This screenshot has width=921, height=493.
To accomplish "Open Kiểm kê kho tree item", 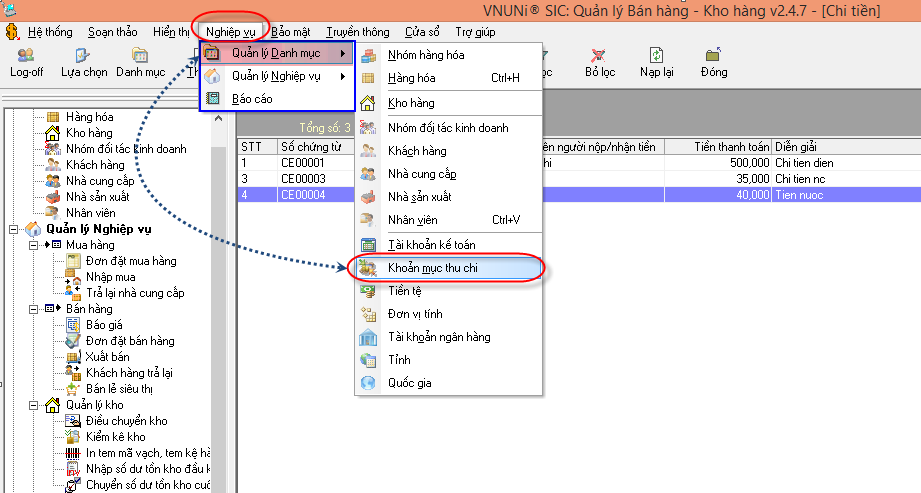I will pos(115,437).
